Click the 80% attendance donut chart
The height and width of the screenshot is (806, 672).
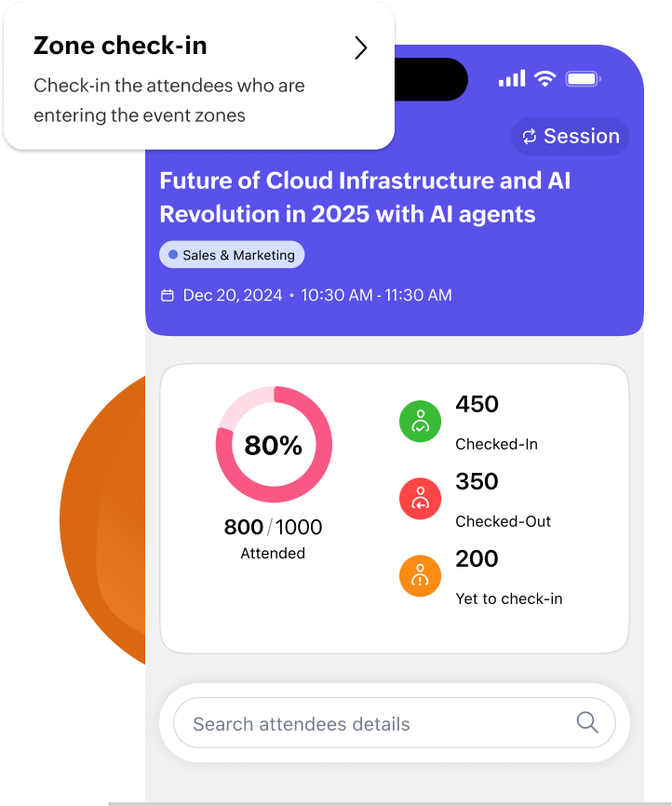[x=274, y=445]
